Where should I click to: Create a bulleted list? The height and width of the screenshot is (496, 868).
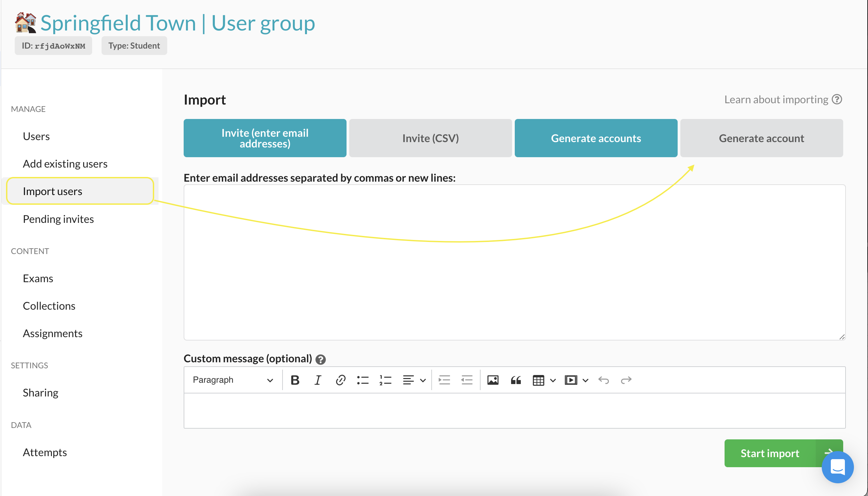coord(363,380)
